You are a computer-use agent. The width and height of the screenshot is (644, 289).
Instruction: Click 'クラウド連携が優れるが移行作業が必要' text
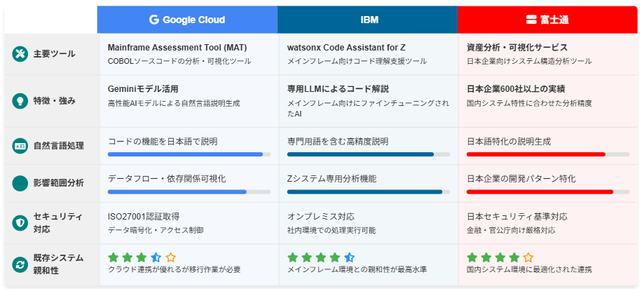174,270
